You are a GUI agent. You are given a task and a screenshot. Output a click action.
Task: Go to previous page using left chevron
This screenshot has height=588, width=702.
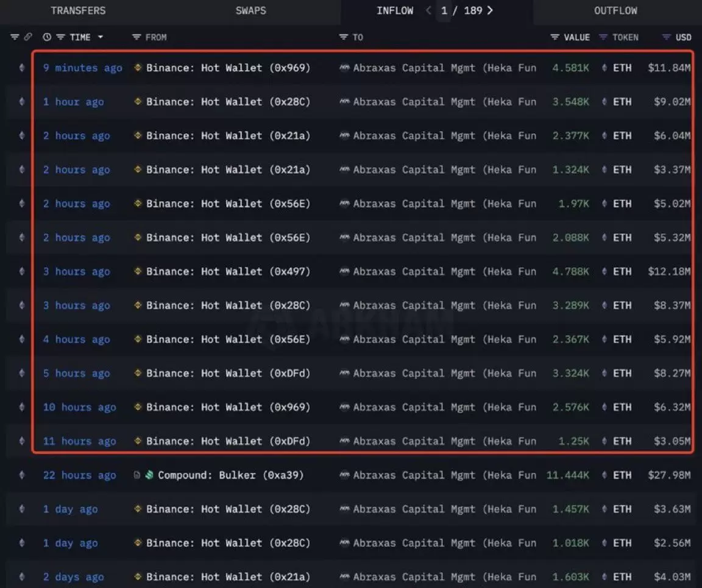pos(429,10)
